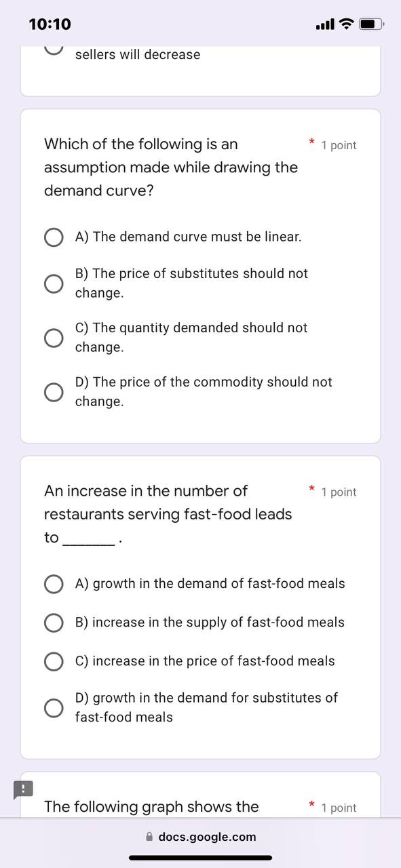This screenshot has height=868, width=401.
Task: Select option B) The price of substitutes should not change
Action: [x=54, y=283]
